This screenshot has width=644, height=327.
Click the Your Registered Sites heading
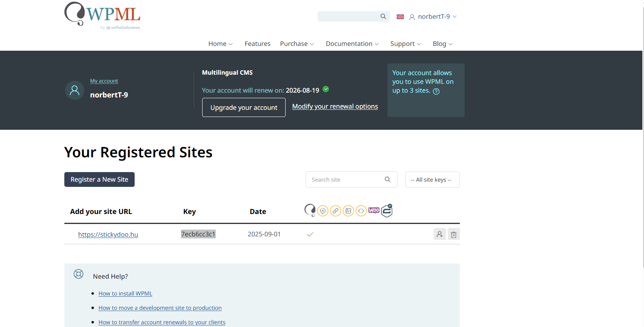[138, 152]
